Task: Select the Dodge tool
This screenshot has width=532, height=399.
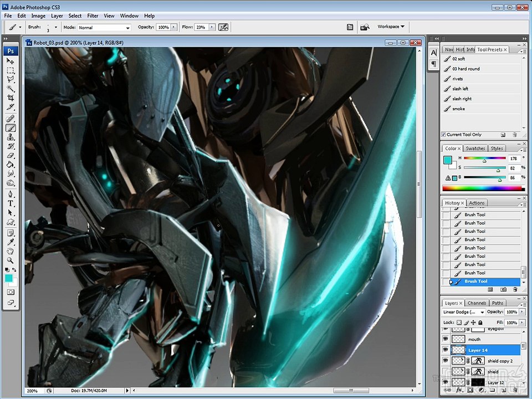Action: click(x=11, y=183)
